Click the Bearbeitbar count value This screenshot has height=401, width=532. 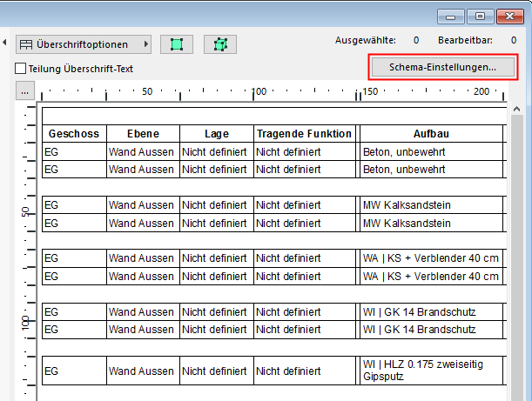(x=514, y=40)
